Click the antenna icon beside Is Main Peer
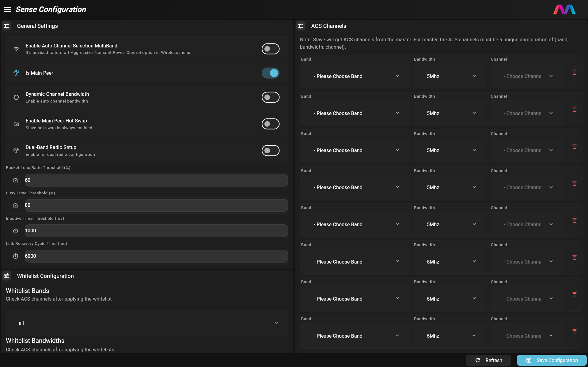Image resolution: width=588 pixels, height=367 pixels. click(16, 73)
